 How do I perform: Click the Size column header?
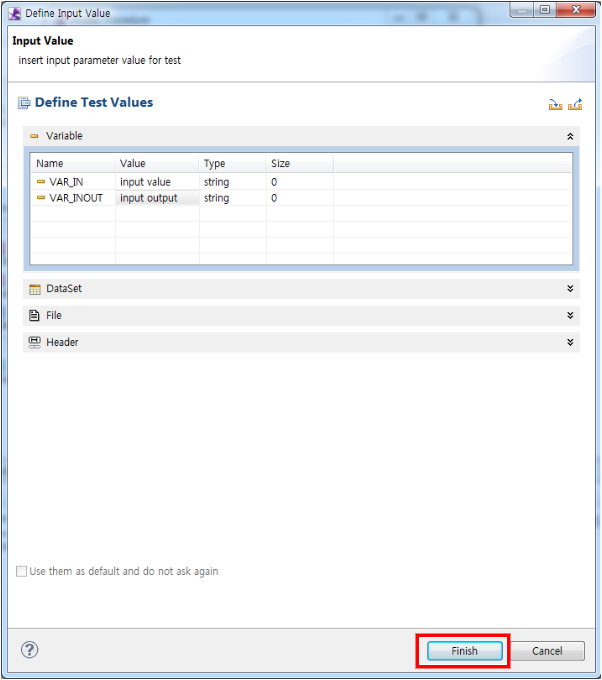(x=300, y=163)
